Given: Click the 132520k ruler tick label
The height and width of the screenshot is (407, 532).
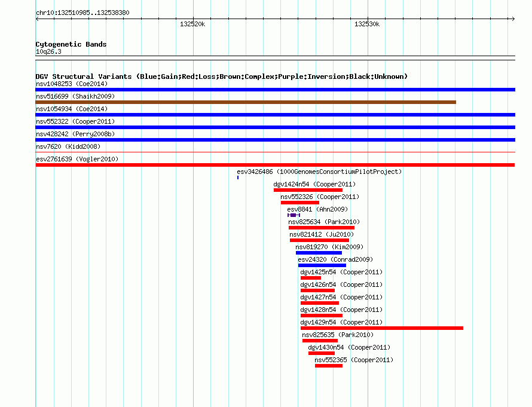Looking at the screenshot, I should (x=192, y=24).
